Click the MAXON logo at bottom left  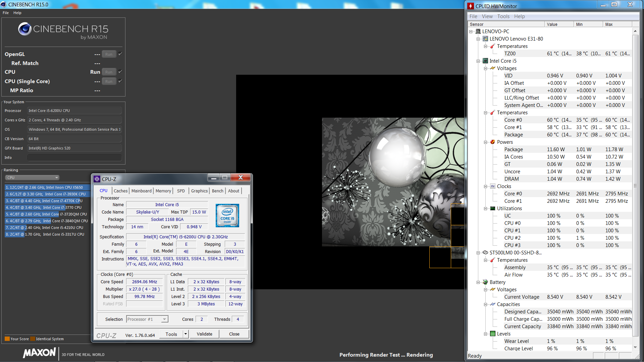click(x=40, y=353)
